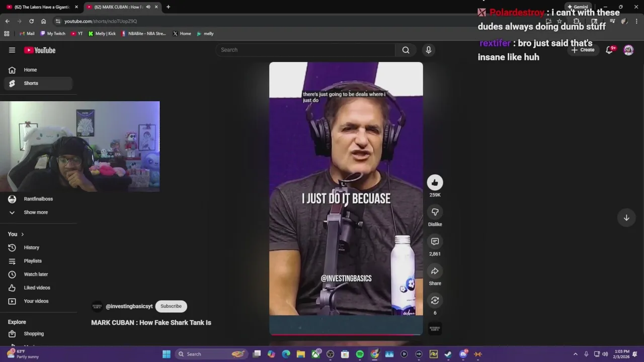Close the Lakers tab
The image size is (644, 362).
coord(76,7)
